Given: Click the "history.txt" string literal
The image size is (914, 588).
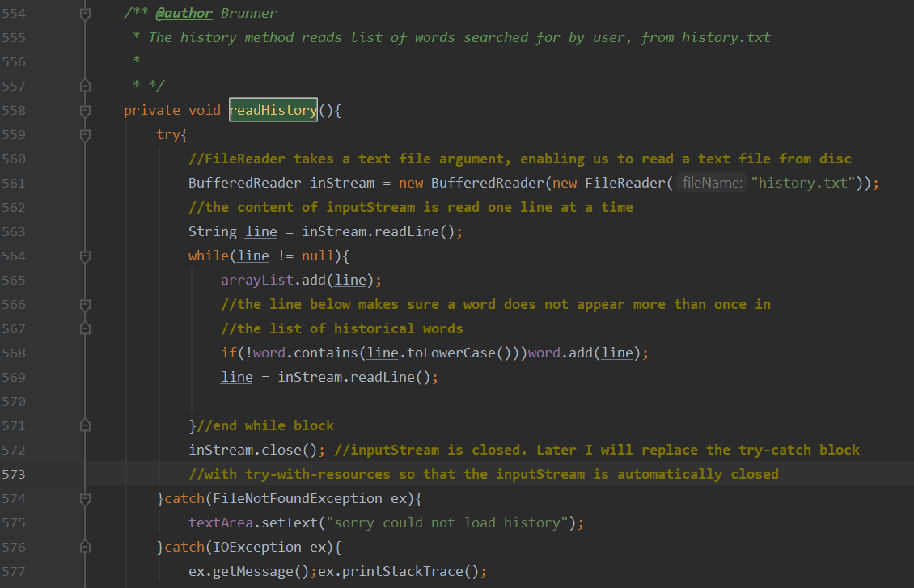Looking at the screenshot, I should (x=802, y=183).
